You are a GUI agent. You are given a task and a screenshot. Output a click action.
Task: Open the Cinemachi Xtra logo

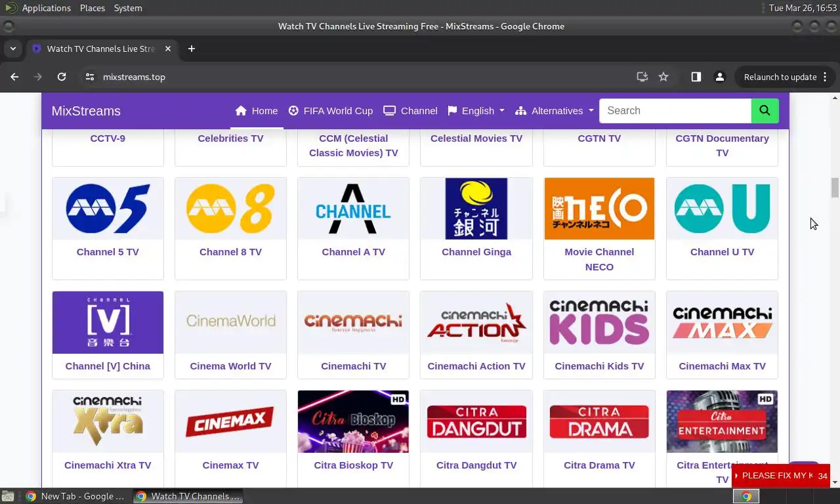point(108,421)
